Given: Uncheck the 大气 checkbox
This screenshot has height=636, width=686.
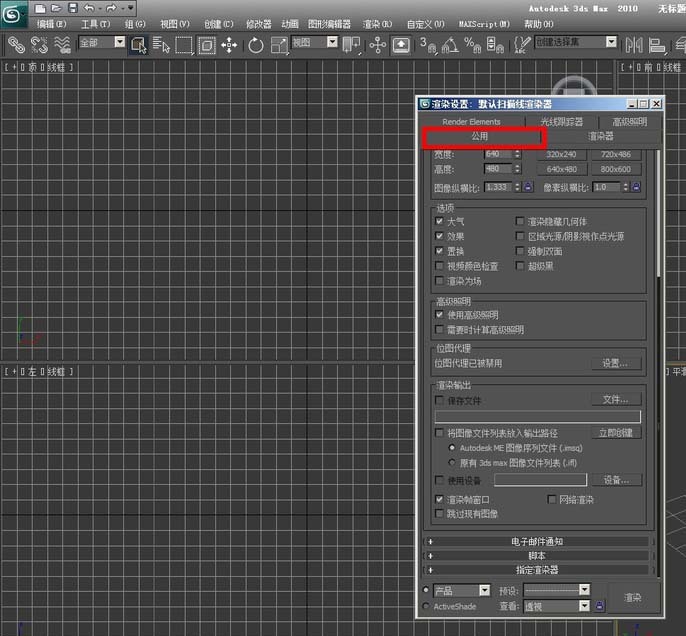Looking at the screenshot, I should click(439, 221).
